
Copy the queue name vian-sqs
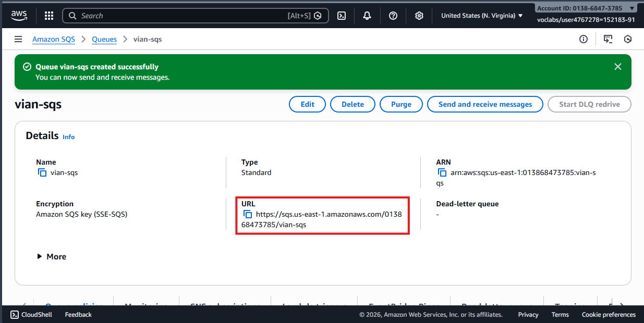pyautogui.click(x=42, y=172)
